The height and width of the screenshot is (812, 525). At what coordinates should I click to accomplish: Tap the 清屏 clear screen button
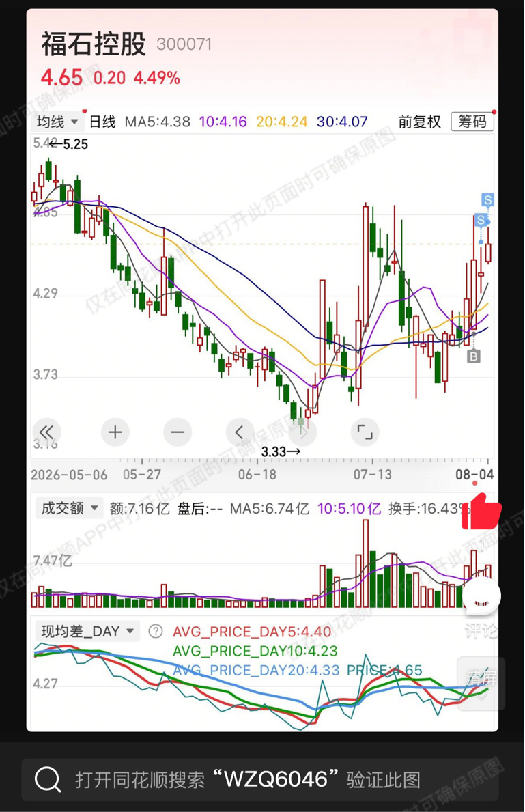point(481,684)
